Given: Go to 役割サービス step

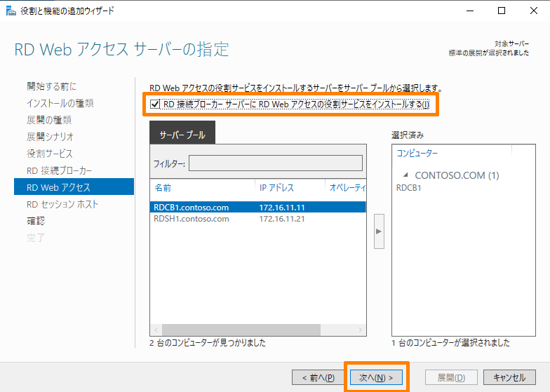Looking at the screenshot, I should click(50, 154).
